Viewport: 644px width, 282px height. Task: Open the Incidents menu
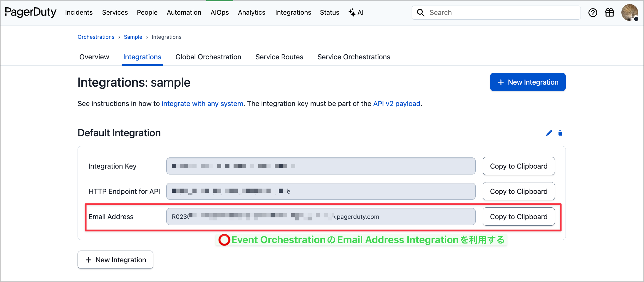pos(79,13)
